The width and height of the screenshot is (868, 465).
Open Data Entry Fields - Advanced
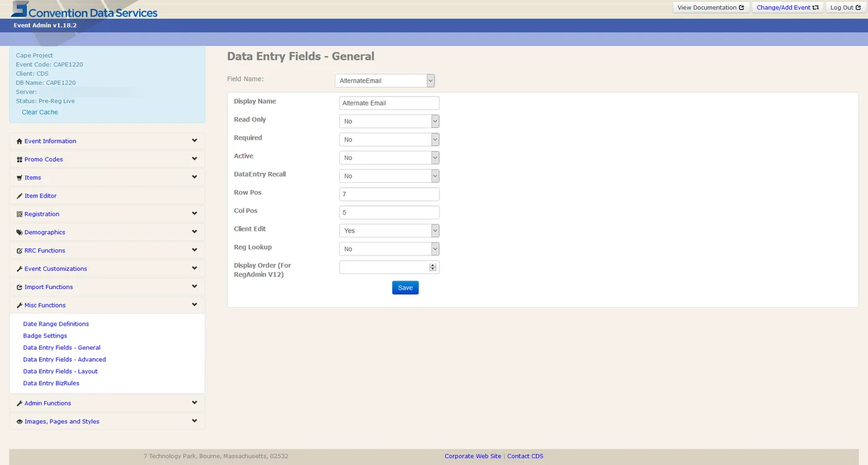64,360
